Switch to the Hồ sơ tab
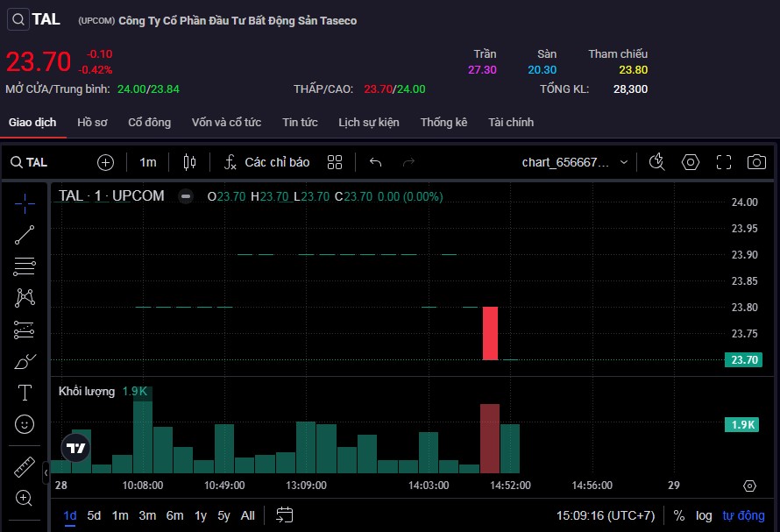 (92, 122)
